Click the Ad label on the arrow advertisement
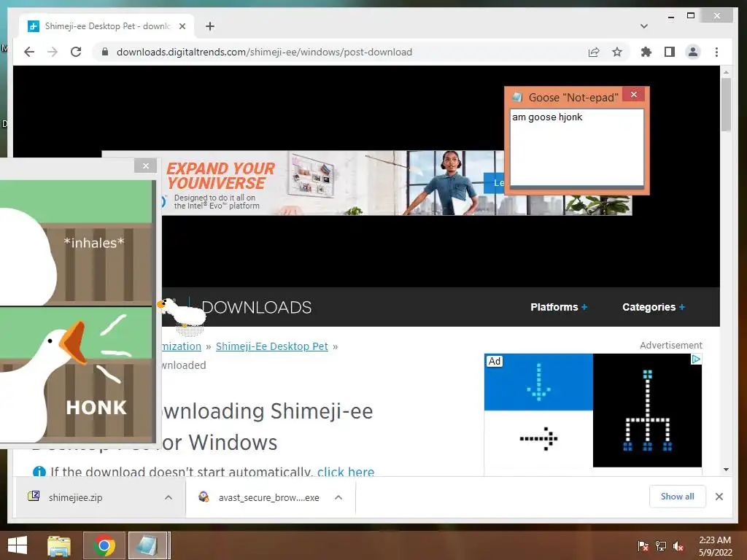The image size is (747, 560). (x=495, y=361)
